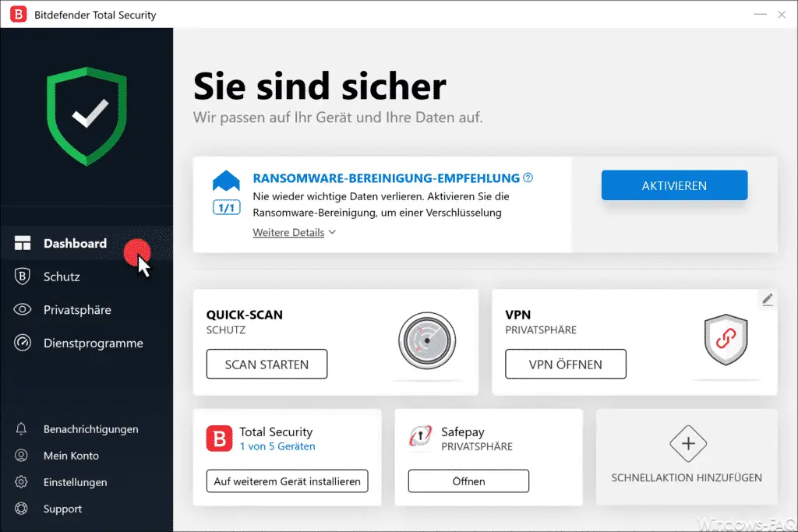Viewport: 798px width, 532px height.
Task: Click the Benachrichtigungen bell icon
Action: pyautogui.click(x=21, y=428)
